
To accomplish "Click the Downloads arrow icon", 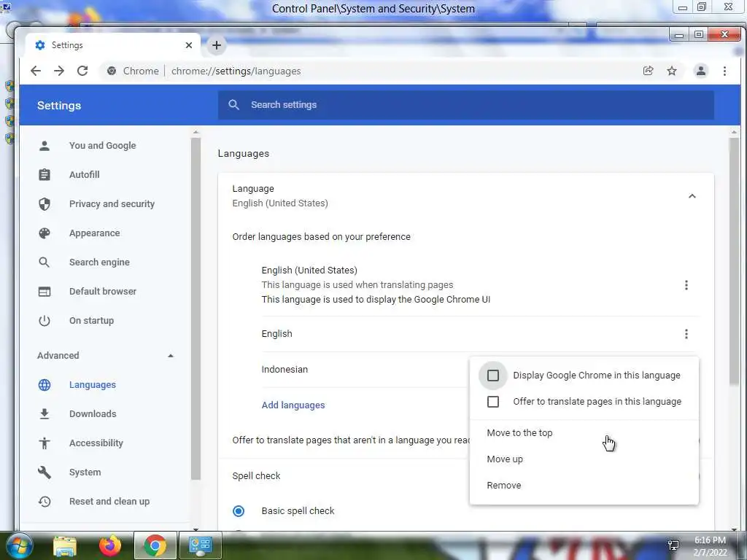I will click(x=44, y=414).
